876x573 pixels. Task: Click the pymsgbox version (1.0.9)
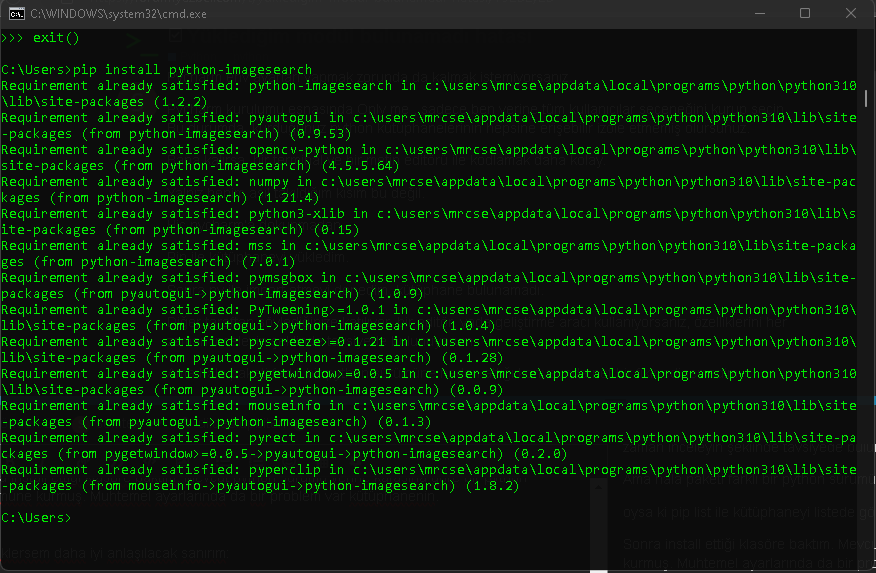pyautogui.click(x=396, y=294)
